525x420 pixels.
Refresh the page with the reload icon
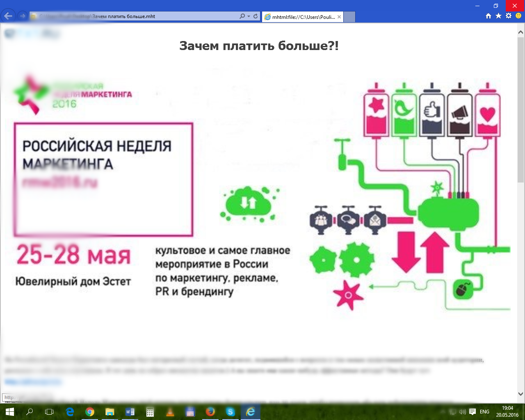pyautogui.click(x=256, y=16)
